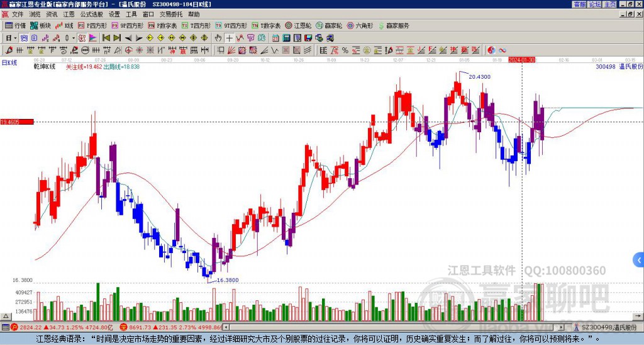Expand the 日 period dropdown
Image resolution: width=644 pixels, height=345 pixels.
[15, 38]
